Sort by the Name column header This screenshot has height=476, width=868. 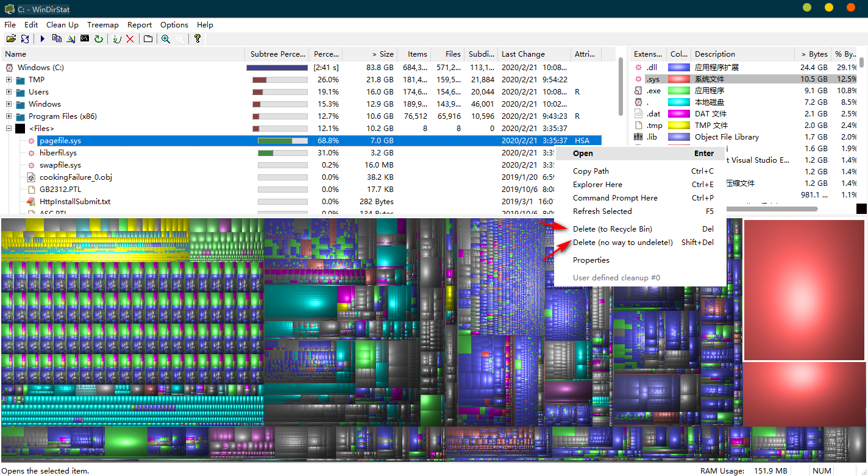[x=123, y=54]
